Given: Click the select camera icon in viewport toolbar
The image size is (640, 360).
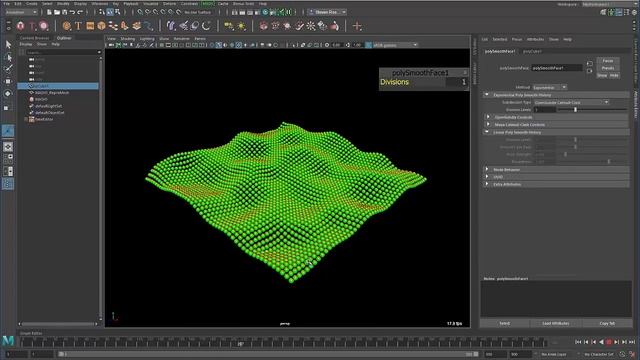Looking at the screenshot, I should click(111, 45).
